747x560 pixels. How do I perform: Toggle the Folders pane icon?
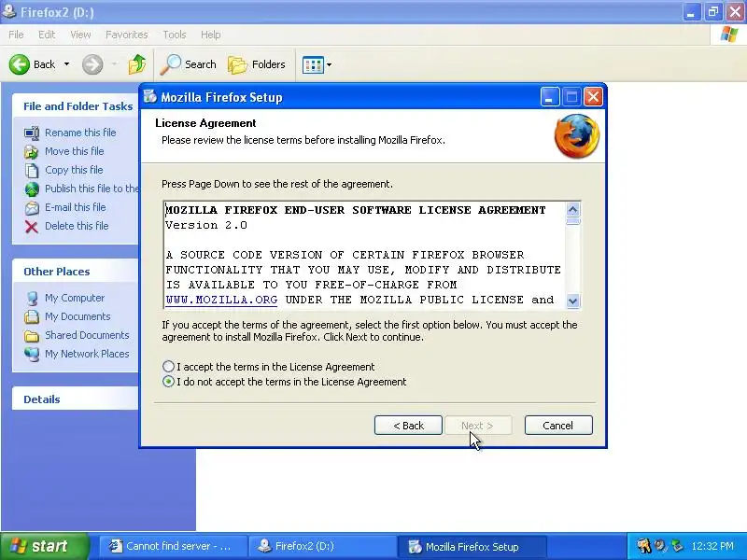[237, 64]
